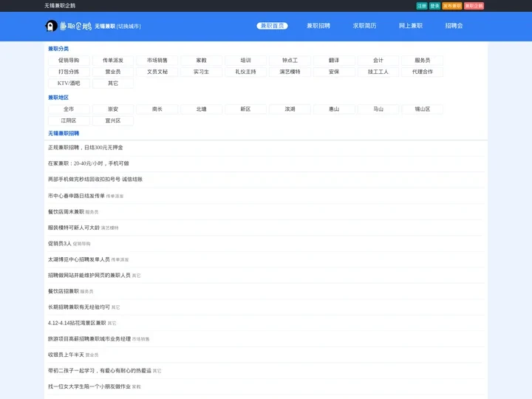Select region 滨湖
This screenshot has width=532, height=399.
click(290, 109)
